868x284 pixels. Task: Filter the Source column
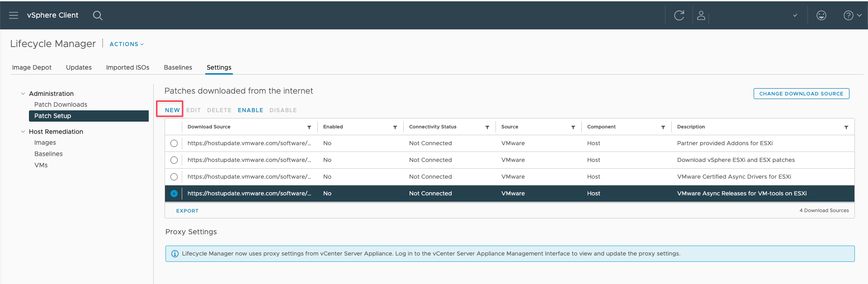pos(573,127)
